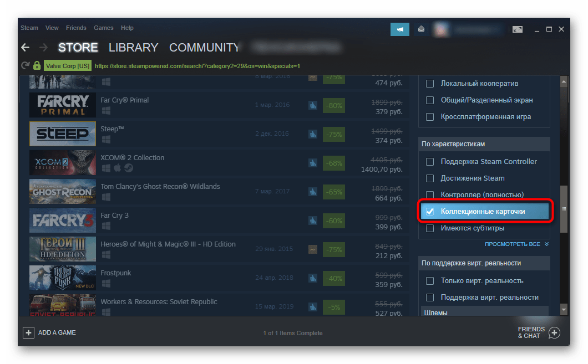
Task: Switch to the STORE tab
Action: point(78,48)
